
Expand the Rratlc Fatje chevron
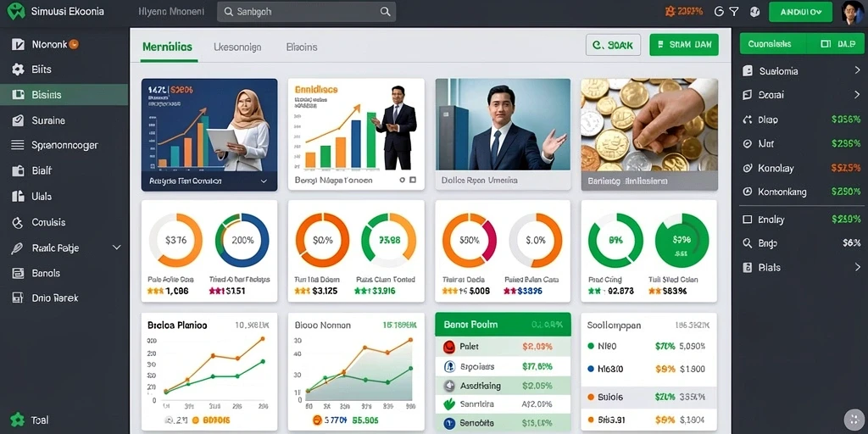(x=117, y=248)
